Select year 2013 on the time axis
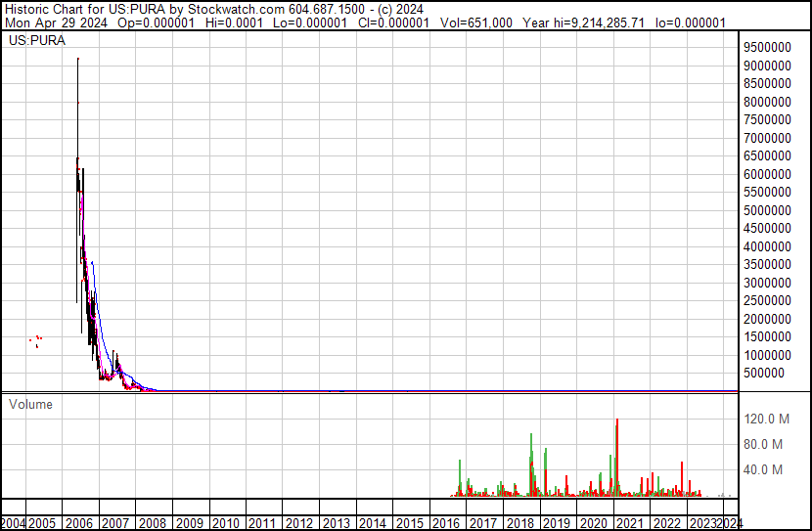Viewport: 812px width, 531px height. point(337,523)
